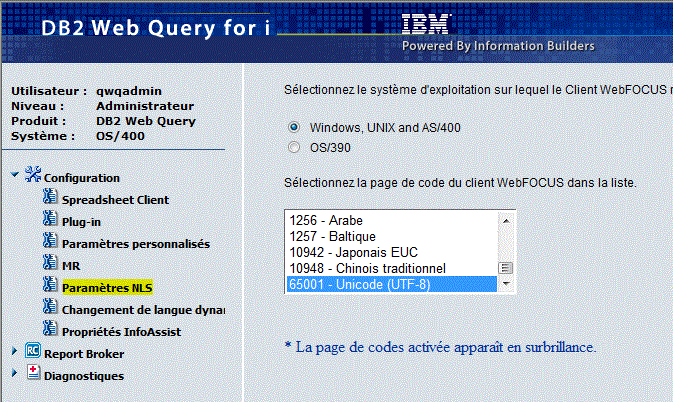Click the icon beside Paramètres personnalisés
This screenshot has height=402, width=673.
(x=50, y=240)
